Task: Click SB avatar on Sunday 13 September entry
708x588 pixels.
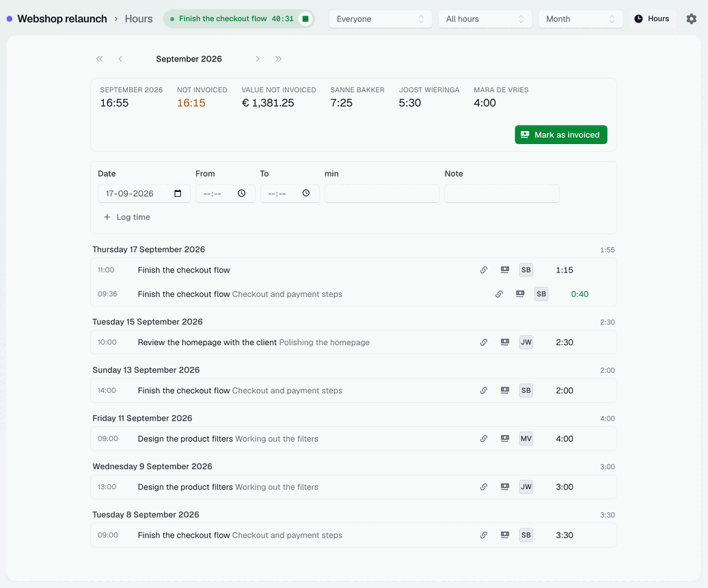Action: (526, 391)
